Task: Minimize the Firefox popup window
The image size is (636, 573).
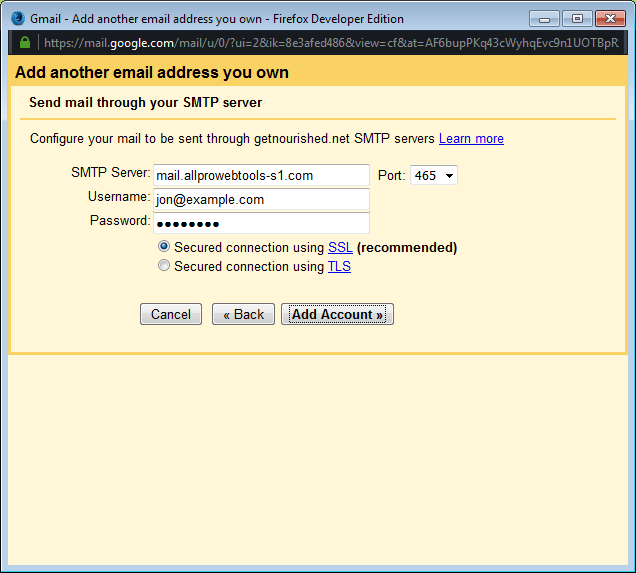Action: (x=544, y=19)
